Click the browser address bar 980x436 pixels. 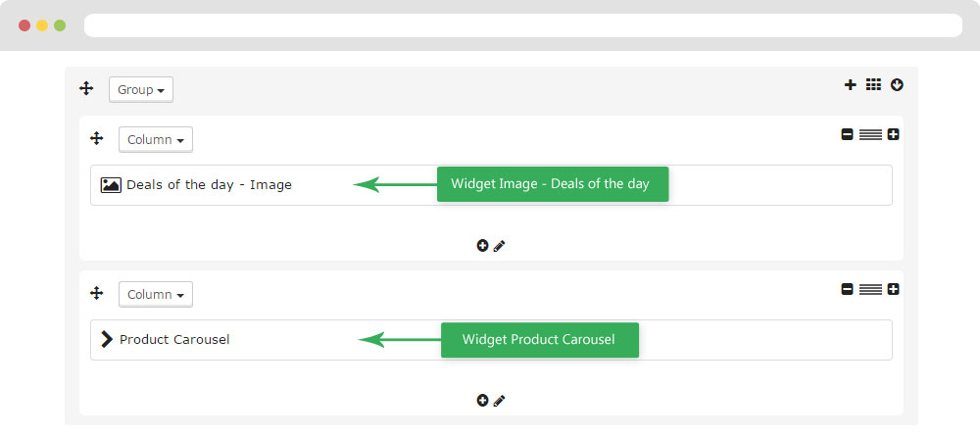[x=523, y=25]
